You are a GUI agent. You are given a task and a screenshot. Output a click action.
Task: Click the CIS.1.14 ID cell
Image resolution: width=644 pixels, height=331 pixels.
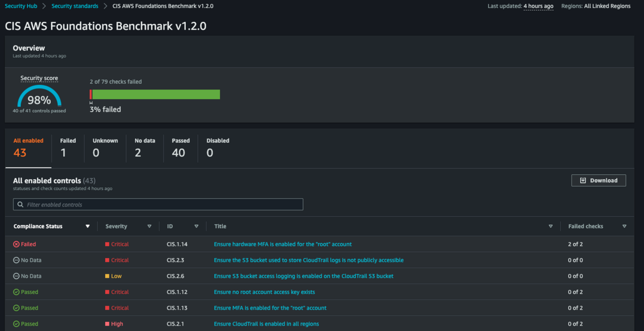pos(176,244)
